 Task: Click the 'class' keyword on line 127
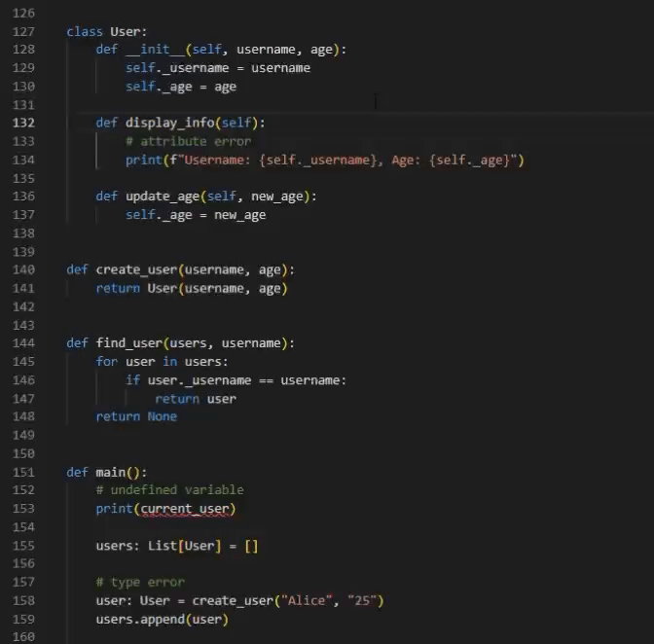[x=85, y=32]
